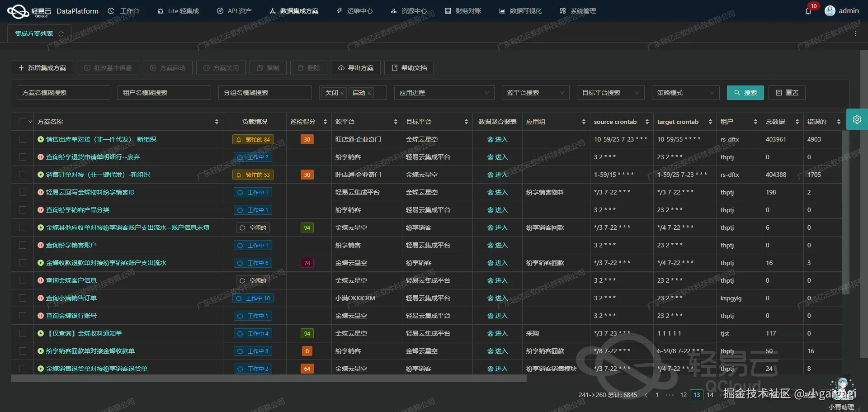Click the pause status icon beside 查询纷享销客账户
The height and width of the screenshot is (412, 868).
pos(40,245)
